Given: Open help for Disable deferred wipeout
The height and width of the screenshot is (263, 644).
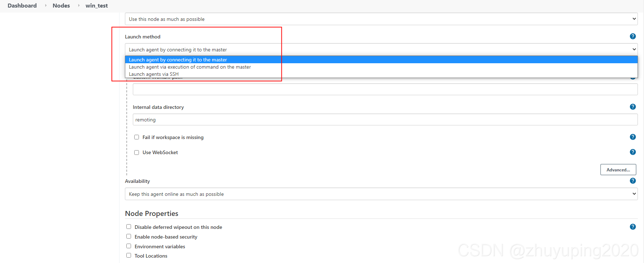Looking at the screenshot, I should point(633,227).
